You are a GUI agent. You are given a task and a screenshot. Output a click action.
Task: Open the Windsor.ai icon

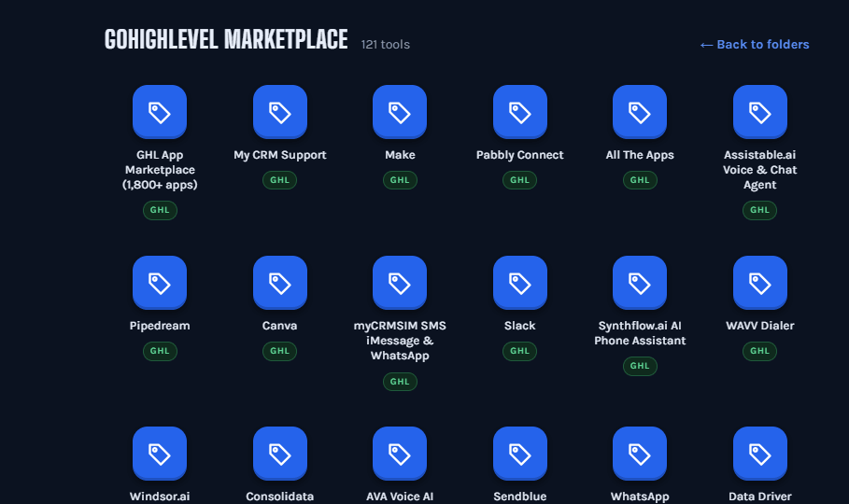(160, 454)
